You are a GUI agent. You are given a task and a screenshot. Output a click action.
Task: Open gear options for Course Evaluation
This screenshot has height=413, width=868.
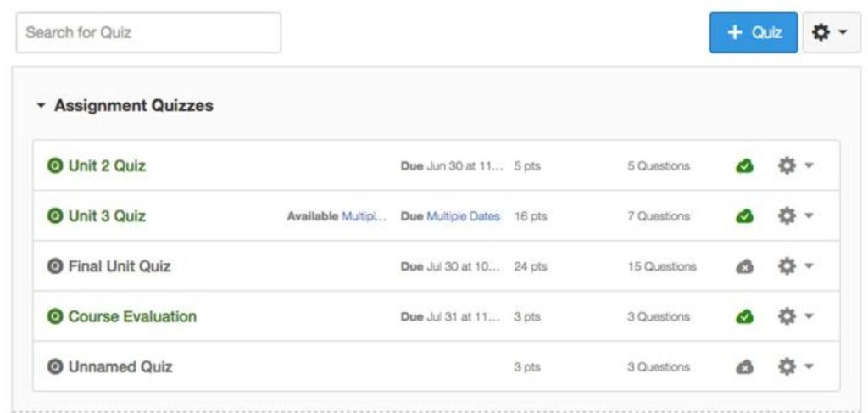[x=795, y=316]
